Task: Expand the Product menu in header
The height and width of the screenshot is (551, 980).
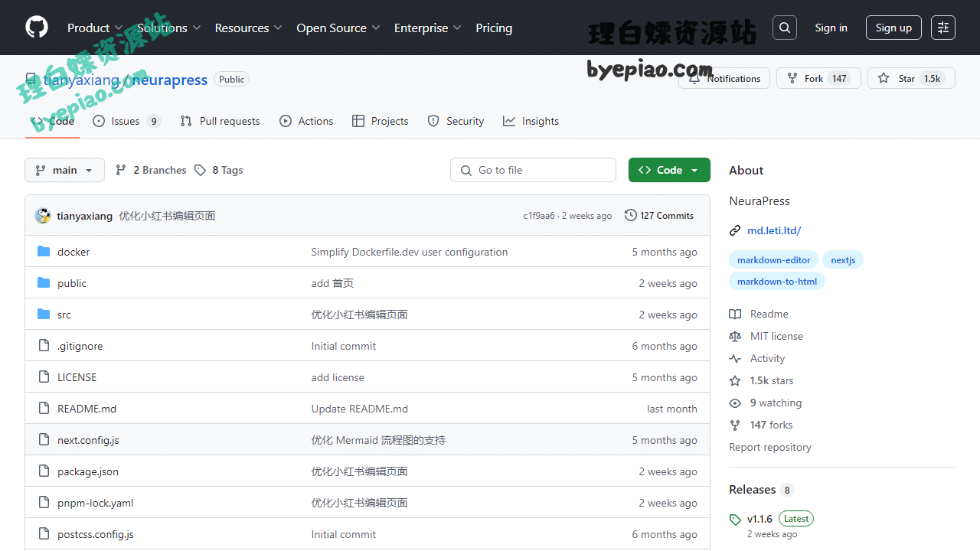Action: (x=95, y=28)
